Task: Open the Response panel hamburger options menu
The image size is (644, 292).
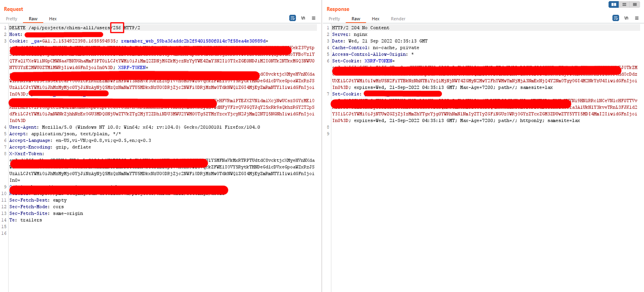Action: pos(637,18)
